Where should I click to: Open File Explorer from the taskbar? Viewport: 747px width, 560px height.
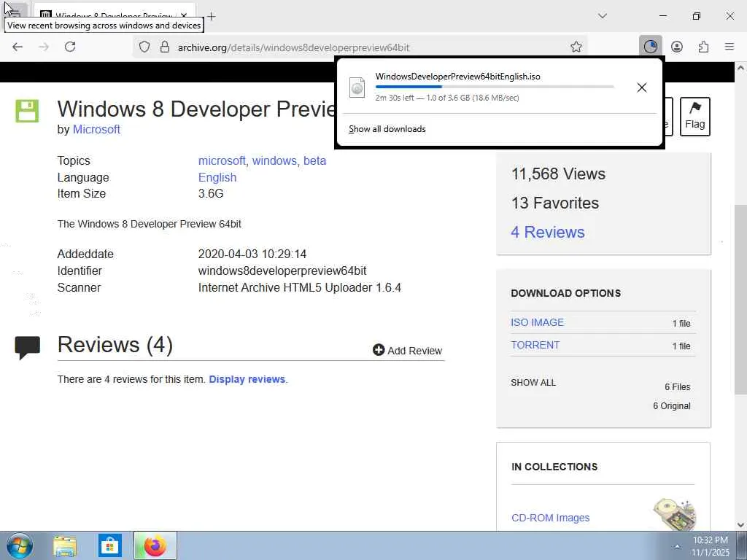[65, 546]
